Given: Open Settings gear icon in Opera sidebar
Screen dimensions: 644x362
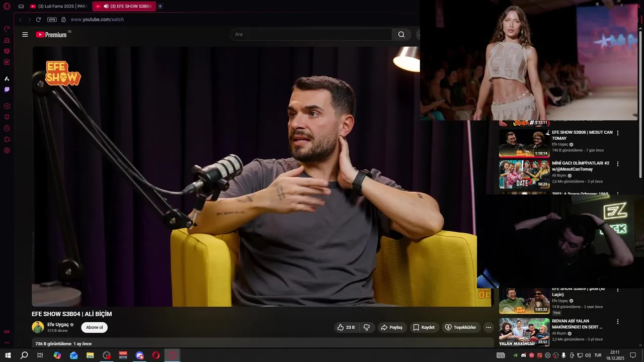Looking at the screenshot, I should tap(7, 150).
